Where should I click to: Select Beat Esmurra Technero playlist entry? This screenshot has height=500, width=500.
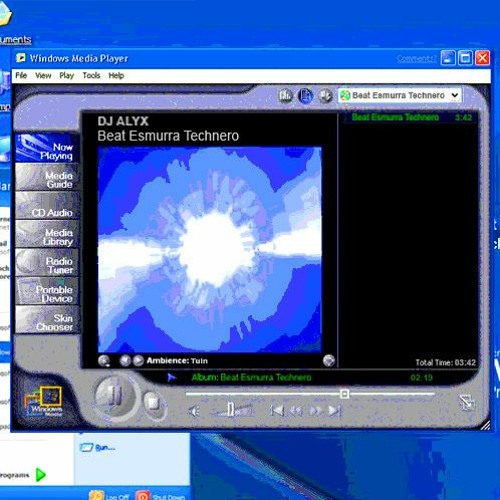tap(412, 117)
